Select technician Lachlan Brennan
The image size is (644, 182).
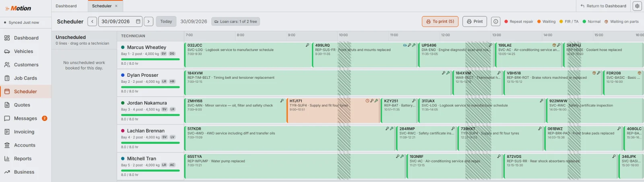point(146,131)
